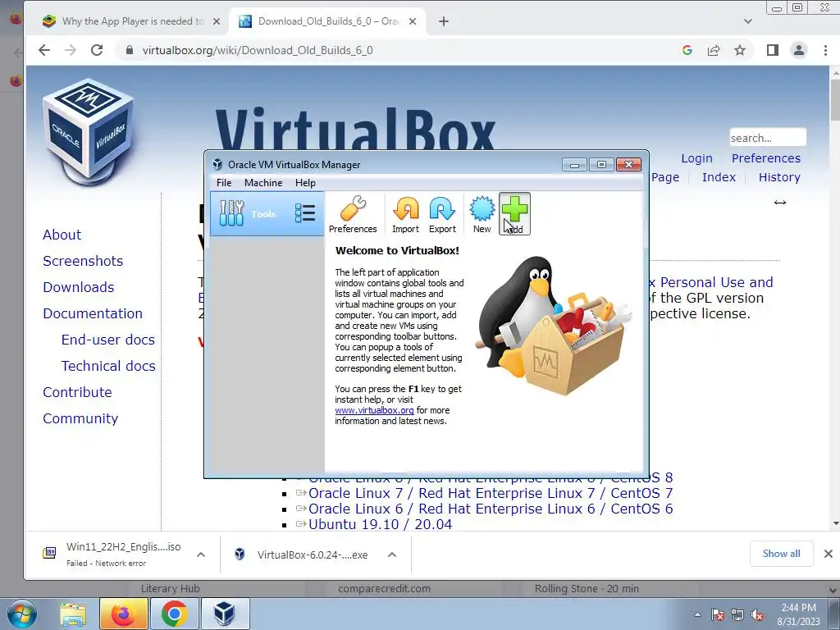Screen dimensions: 840x630
Task: Create a new VM with New icon
Action: pyautogui.click(x=482, y=214)
